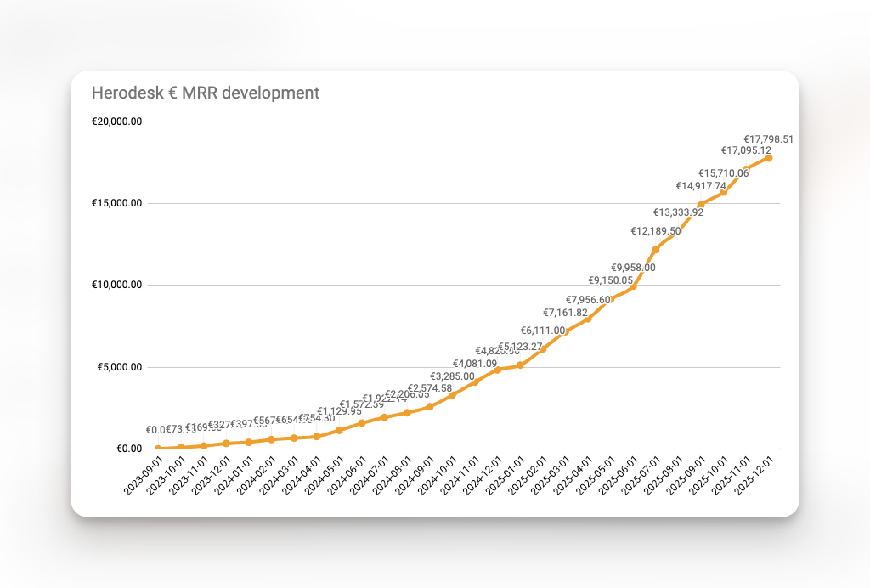Click the chart title Herodesk € MRR development
The height and width of the screenshot is (588, 870).
pos(206,93)
